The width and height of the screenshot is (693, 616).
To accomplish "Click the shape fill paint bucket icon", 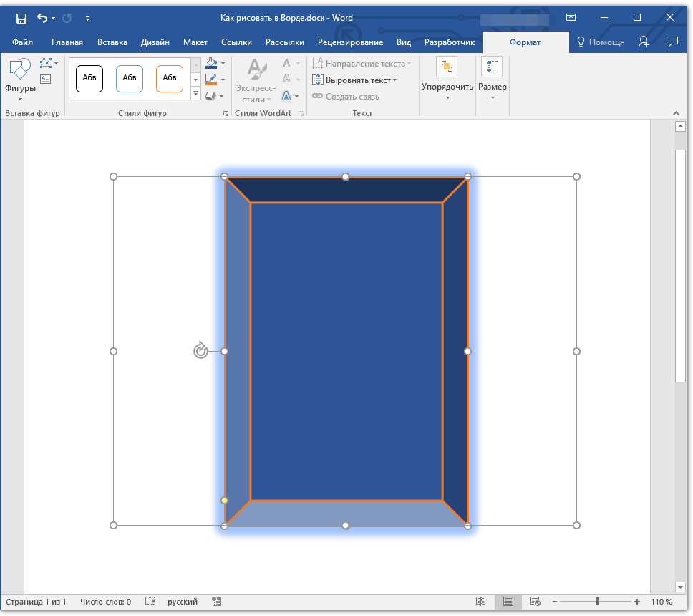I will [x=211, y=64].
